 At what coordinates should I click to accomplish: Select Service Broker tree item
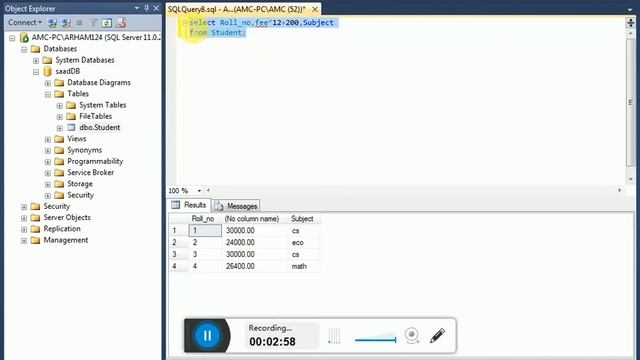[91, 172]
